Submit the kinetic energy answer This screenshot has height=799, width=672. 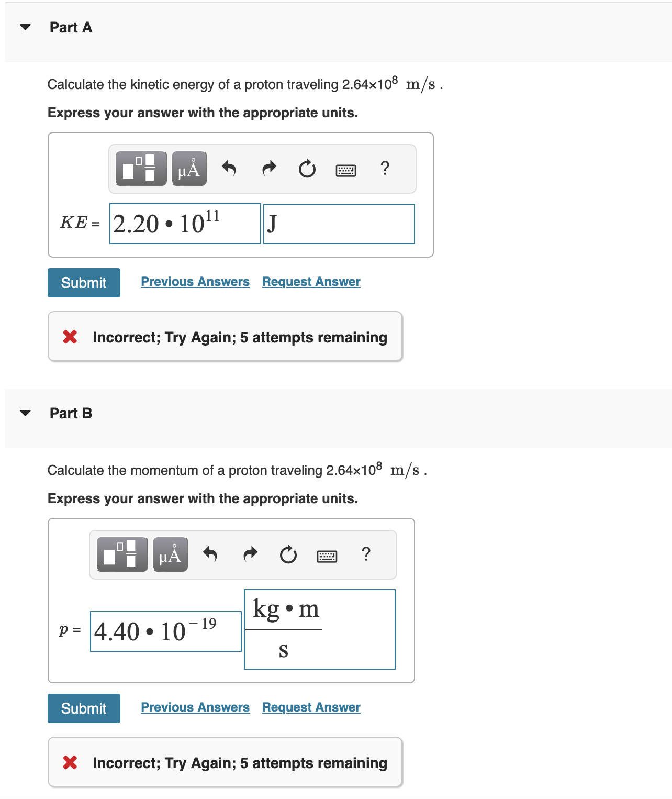pyautogui.click(x=83, y=283)
